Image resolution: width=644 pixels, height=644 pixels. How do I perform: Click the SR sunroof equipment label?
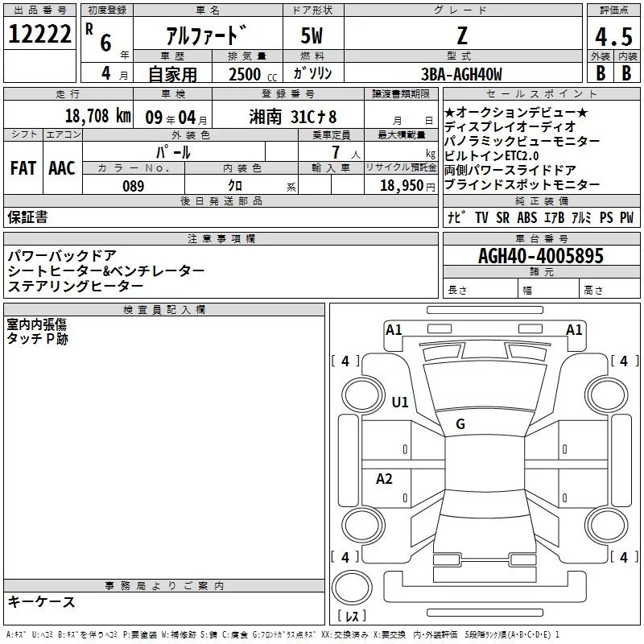[502, 217]
